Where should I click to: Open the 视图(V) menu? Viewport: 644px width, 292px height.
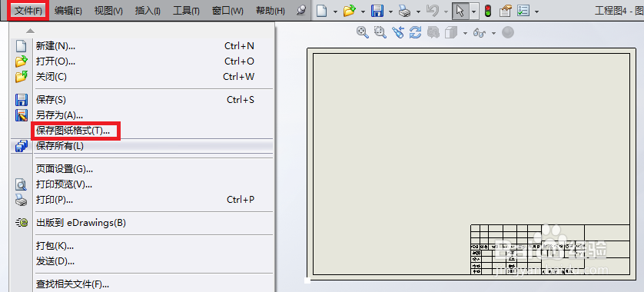coord(108,11)
